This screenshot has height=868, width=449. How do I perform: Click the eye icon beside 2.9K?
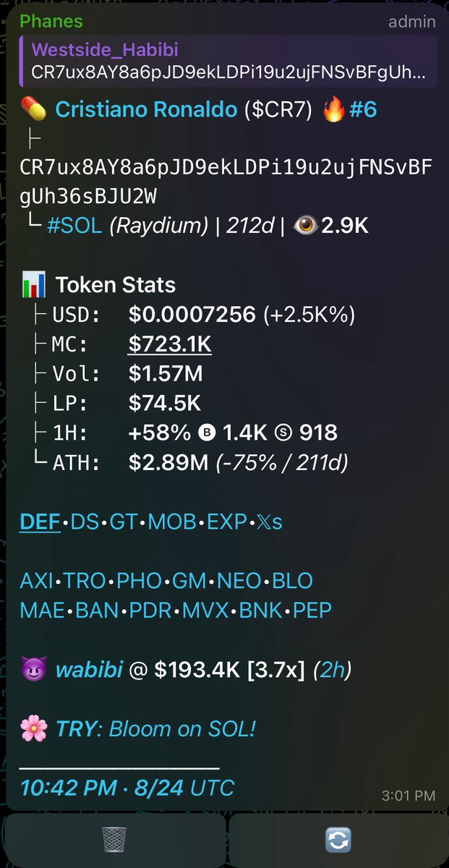pyautogui.click(x=305, y=226)
